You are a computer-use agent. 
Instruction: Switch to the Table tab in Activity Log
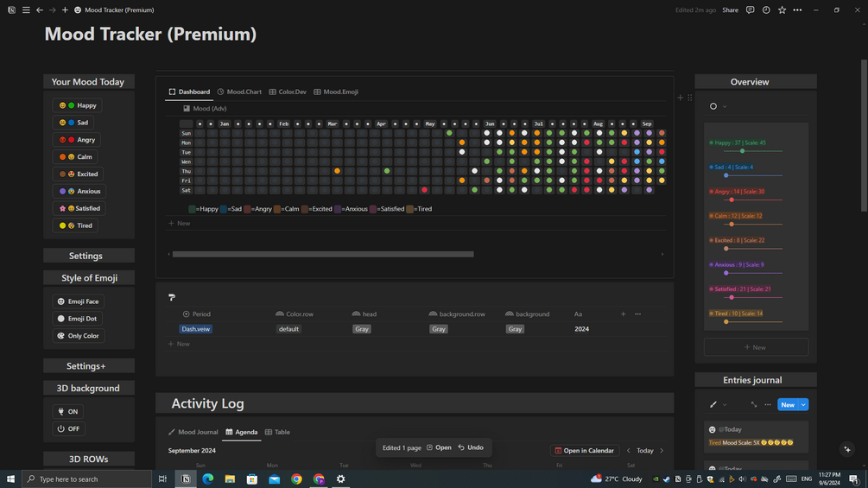point(277,432)
